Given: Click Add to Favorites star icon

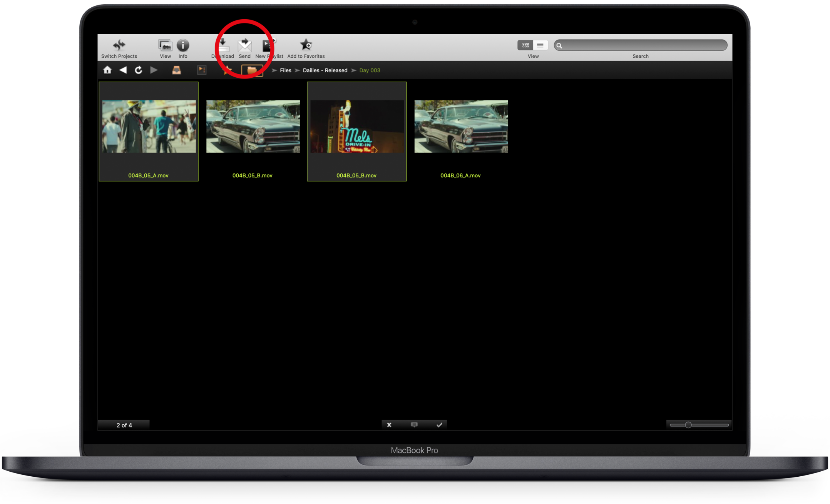Looking at the screenshot, I should click(306, 45).
